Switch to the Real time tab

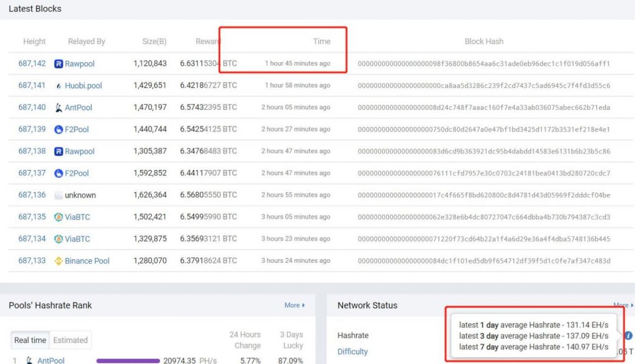tap(30, 340)
